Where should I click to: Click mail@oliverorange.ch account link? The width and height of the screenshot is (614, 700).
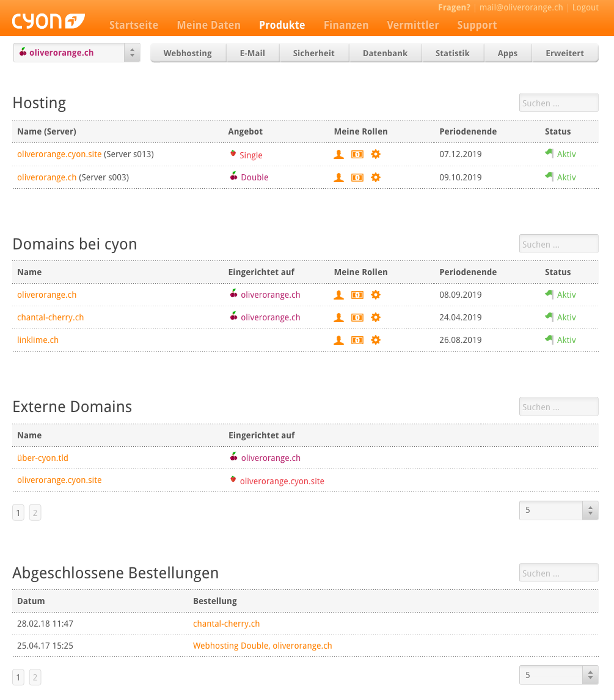tap(521, 7)
